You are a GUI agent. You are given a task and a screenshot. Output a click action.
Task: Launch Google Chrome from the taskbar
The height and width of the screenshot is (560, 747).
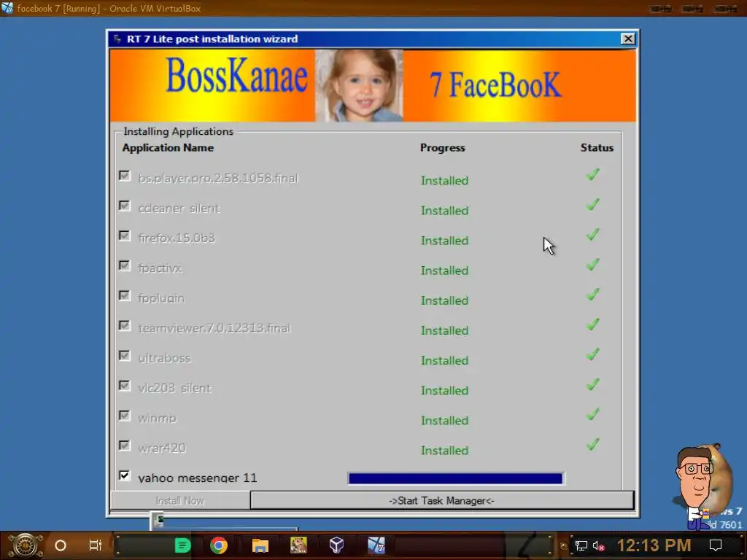click(219, 545)
